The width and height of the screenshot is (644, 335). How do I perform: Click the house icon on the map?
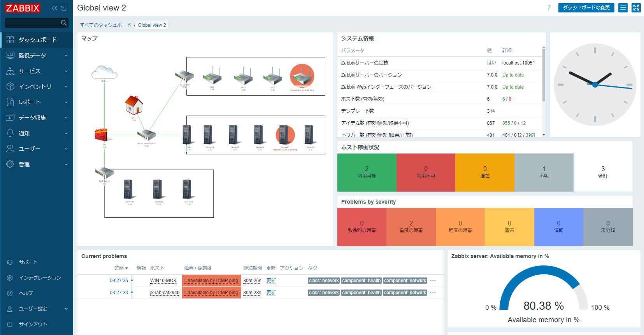click(134, 105)
